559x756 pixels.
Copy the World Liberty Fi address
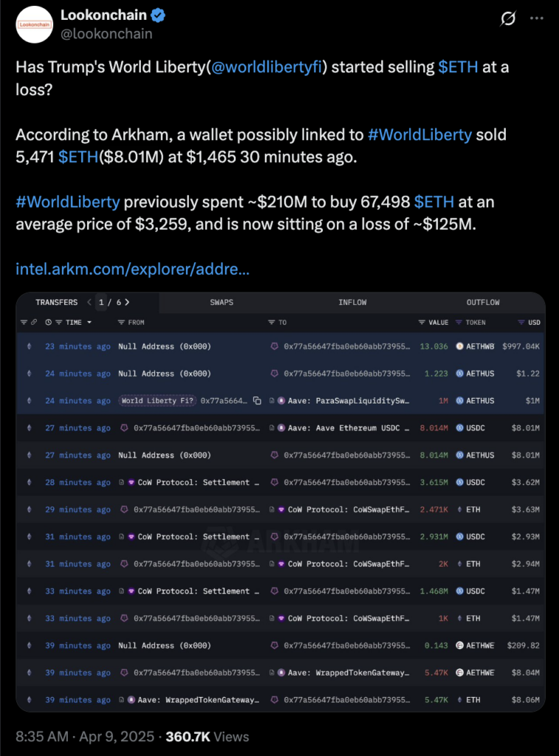257,401
